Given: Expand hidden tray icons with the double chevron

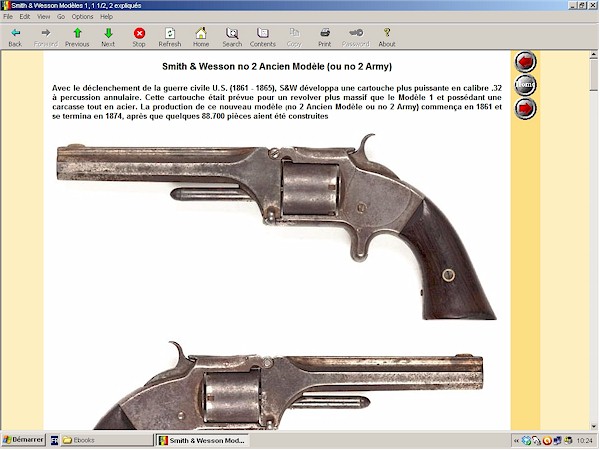Looking at the screenshot, I should point(516,441).
